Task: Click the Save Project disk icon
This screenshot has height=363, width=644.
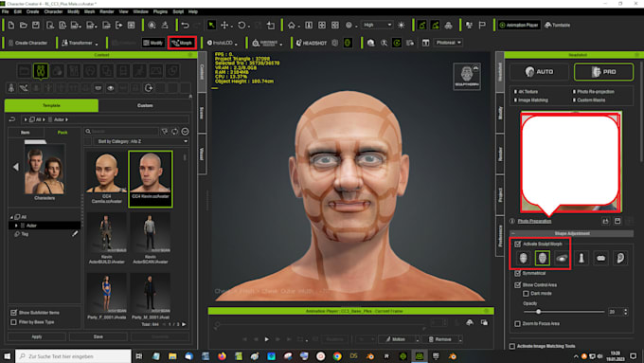Action: click(36, 25)
